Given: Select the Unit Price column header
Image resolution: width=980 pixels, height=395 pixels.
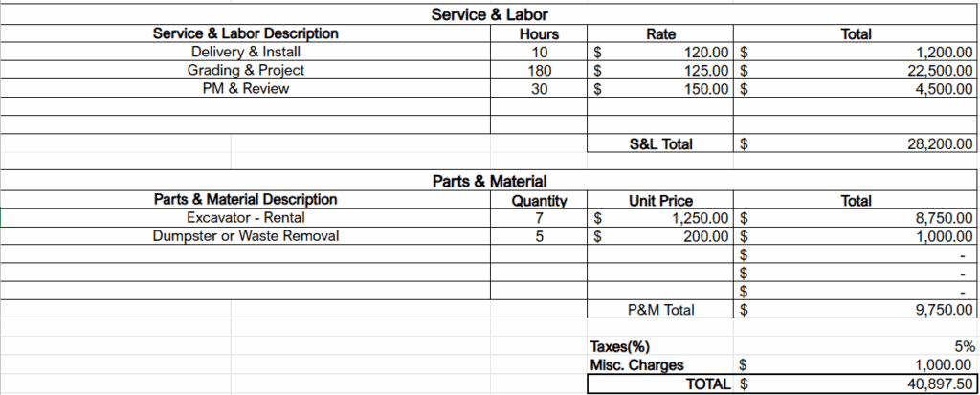Looking at the screenshot, I should (x=659, y=200).
